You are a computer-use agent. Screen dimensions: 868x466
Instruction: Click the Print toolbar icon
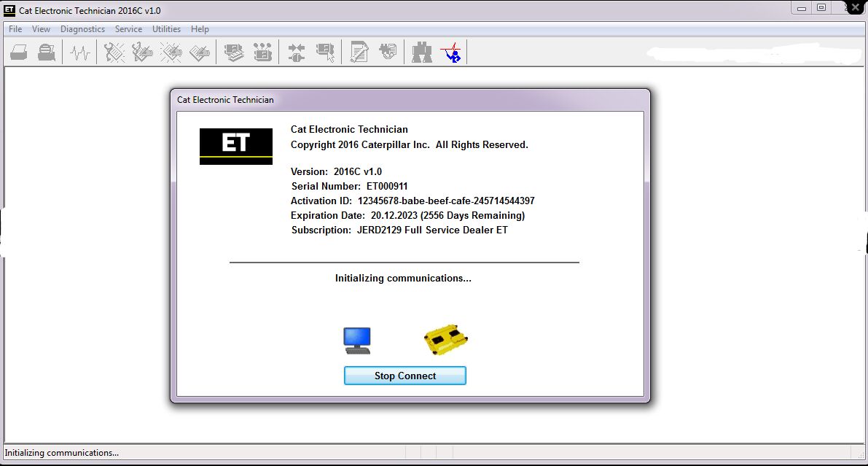[x=19, y=53]
